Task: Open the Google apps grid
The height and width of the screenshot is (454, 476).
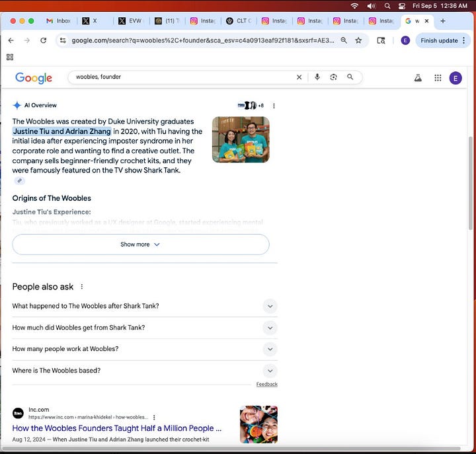Action: click(438, 78)
